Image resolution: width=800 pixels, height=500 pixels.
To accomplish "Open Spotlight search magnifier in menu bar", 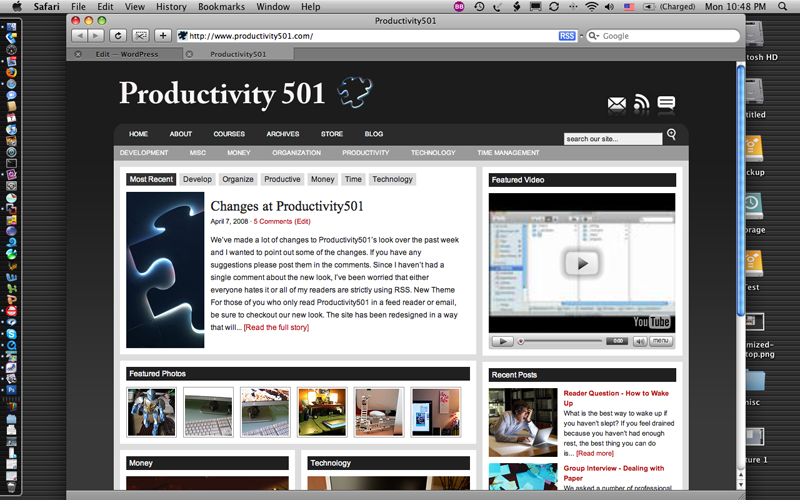I will [x=783, y=7].
